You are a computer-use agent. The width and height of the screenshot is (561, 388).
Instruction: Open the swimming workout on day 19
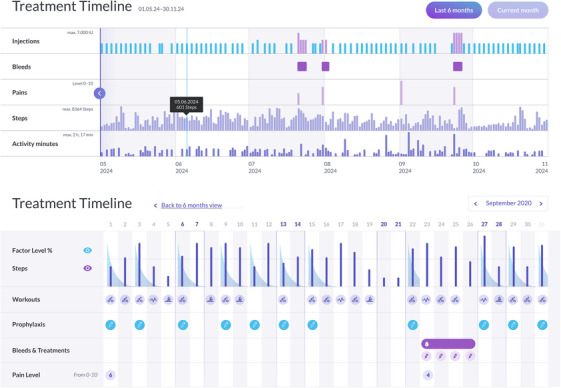[370, 300]
